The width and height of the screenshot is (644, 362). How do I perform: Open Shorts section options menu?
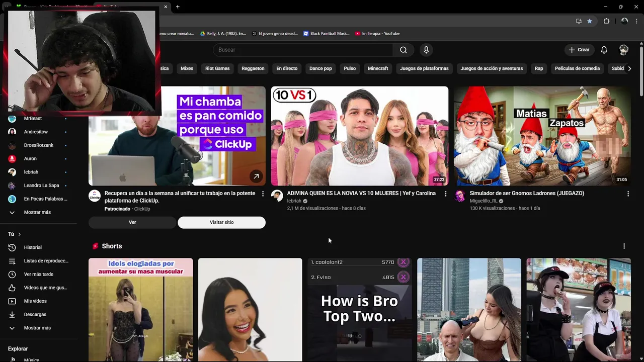pyautogui.click(x=624, y=246)
